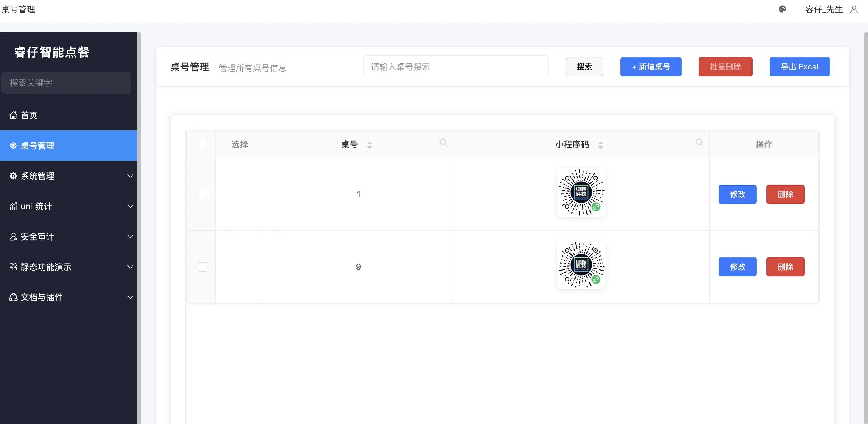Sort table by 小程序码 column arrows
This screenshot has width=868, height=424.
pyautogui.click(x=600, y=145)
